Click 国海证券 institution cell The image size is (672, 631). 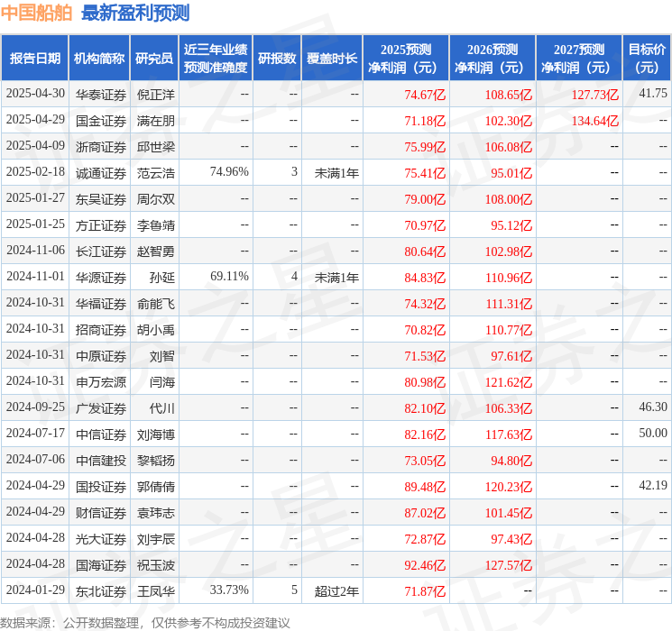click(101, 565)
